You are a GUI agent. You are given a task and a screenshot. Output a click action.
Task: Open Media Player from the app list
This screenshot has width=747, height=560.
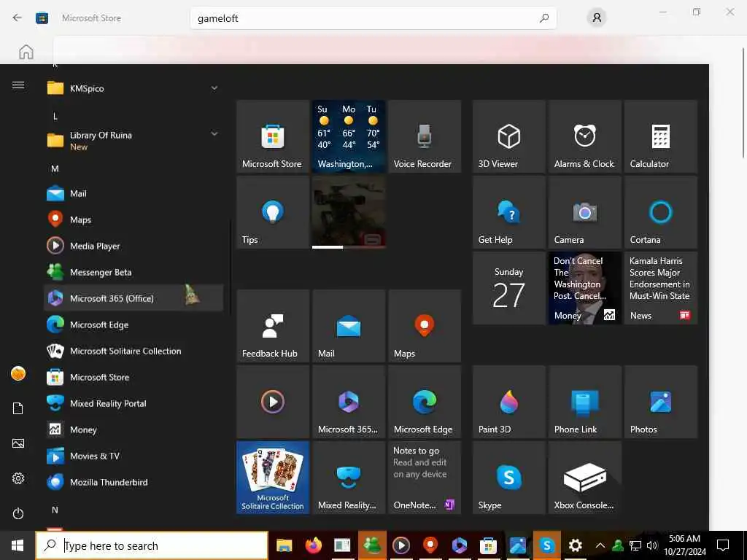[133, 246]
